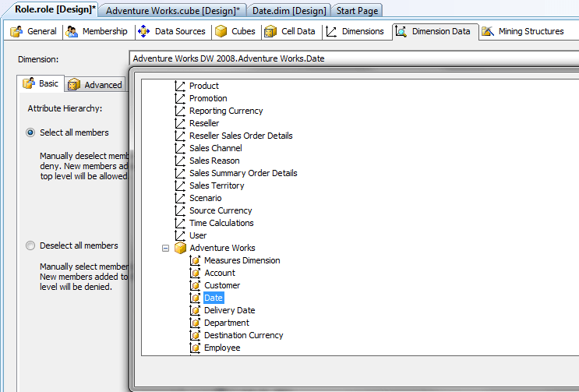Click the dimension icon next to Promotion
579x392 pixels.
point(180,98)
